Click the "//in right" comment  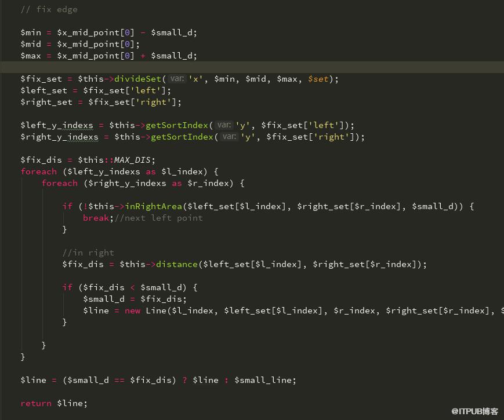click(88, 253)
